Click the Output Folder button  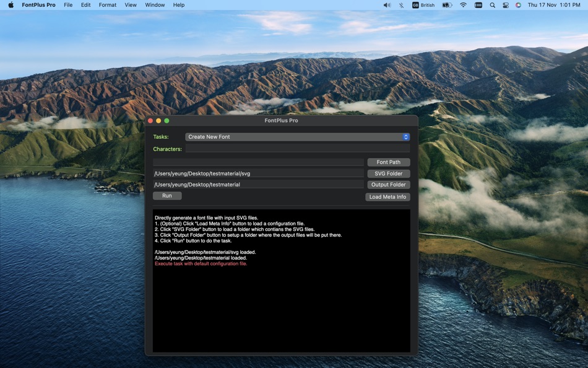pos(388,184)
